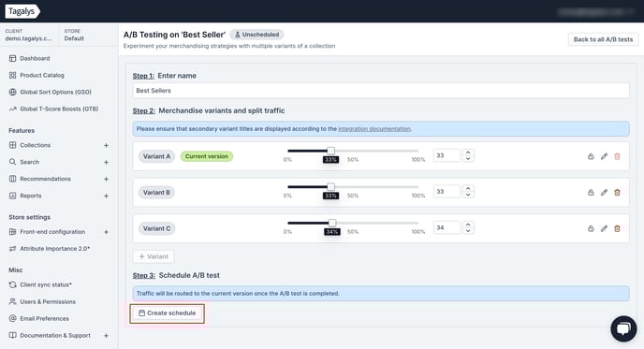644x349 pixels.
Task: Lock Variant A traffic split
Action: click(x=591, y=156)
